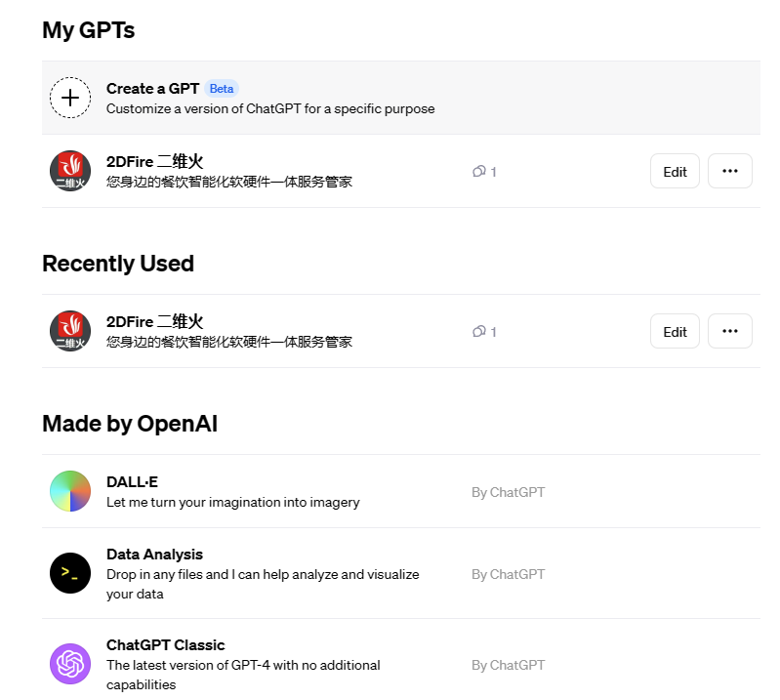This screenshot has height=700, width=780.
Task: Click the My GPTs heading
Action: tap(89, 30)
